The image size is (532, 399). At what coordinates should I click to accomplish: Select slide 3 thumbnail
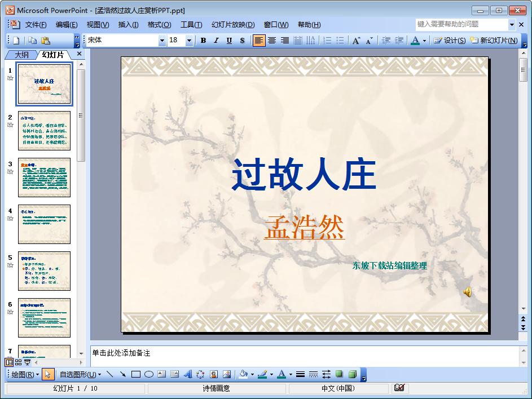pyautogui.click(x=44, y=178)
